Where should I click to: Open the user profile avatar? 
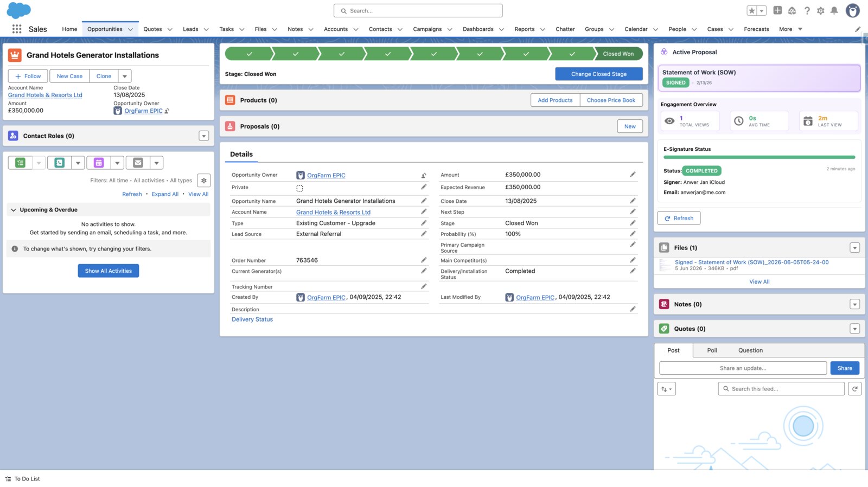click(853, 11)
